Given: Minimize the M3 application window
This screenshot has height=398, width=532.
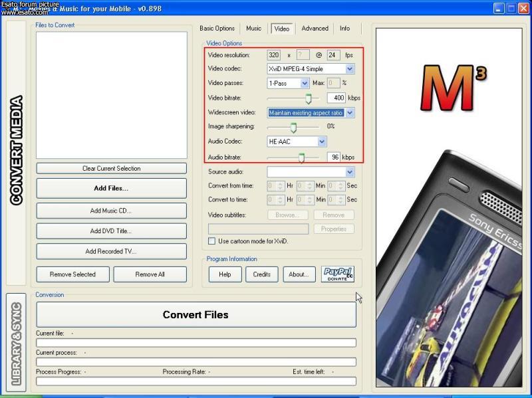Looking at the screenshot, I should pos(498,8).
